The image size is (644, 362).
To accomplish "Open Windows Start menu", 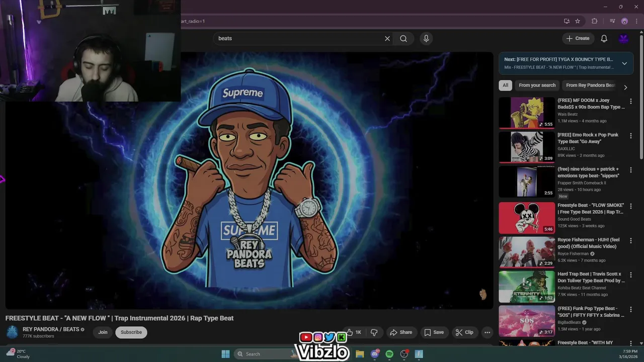I will tap(225, 354).
